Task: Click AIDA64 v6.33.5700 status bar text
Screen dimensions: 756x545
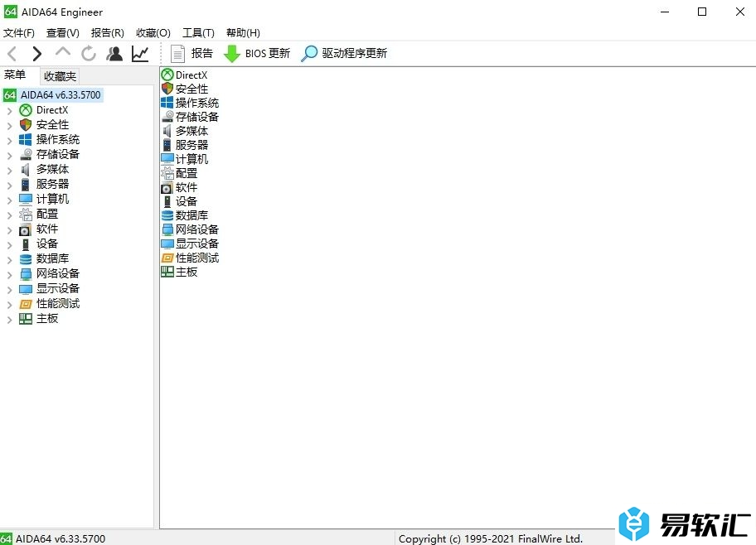Action: [61, 538]
